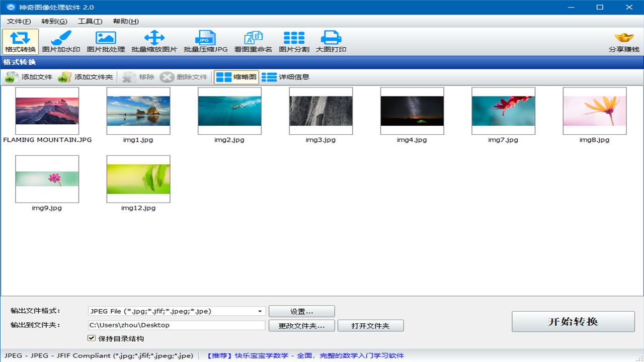Open the 工具(T) menu
Viewport: 644px width, 362px height.
[90, 21]
